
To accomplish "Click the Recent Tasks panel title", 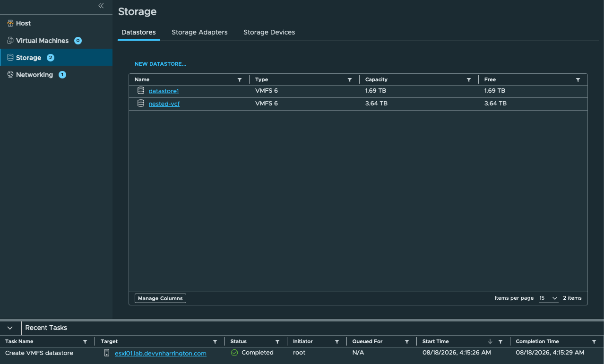I will [46, 328].
